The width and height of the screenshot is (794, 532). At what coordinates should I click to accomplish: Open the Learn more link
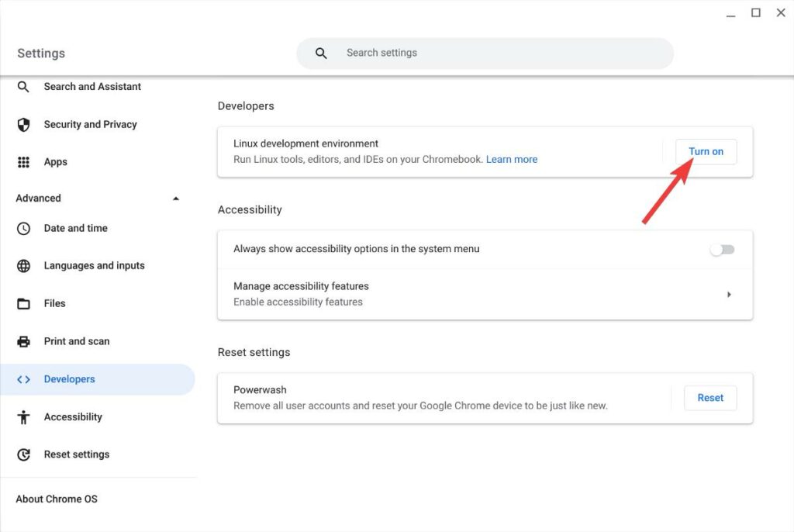[512, 158]
